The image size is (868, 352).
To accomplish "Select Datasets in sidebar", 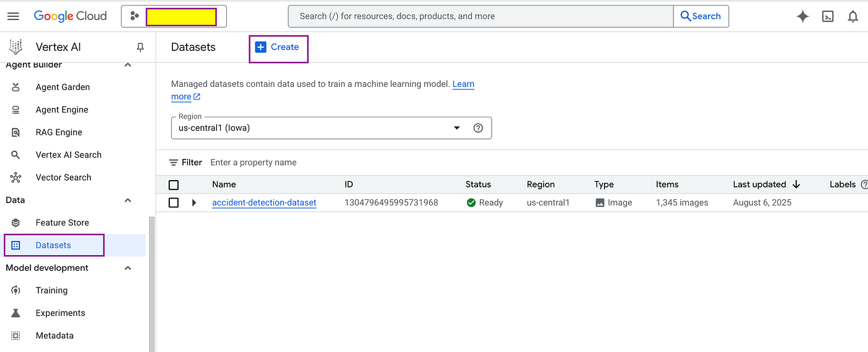I will coord(53,245).
